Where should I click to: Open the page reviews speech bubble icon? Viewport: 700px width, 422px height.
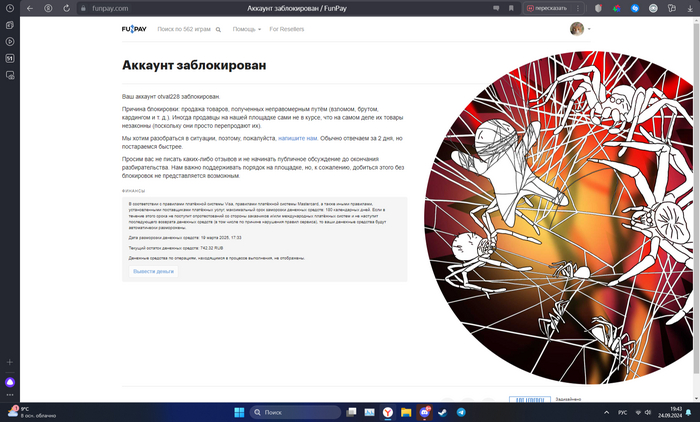496,8
